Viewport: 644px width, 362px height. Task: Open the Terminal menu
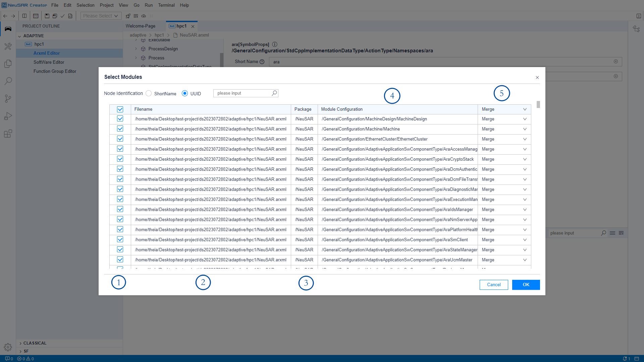tap(166, 5)
